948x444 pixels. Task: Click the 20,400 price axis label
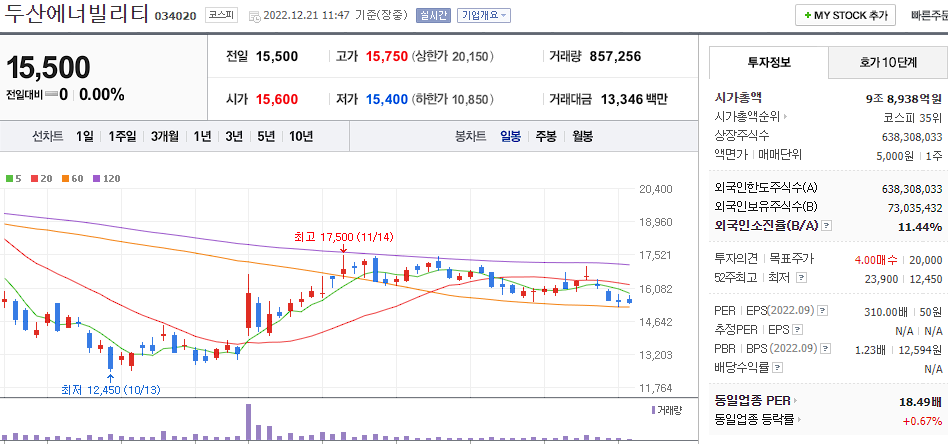[x=655, y=189]
